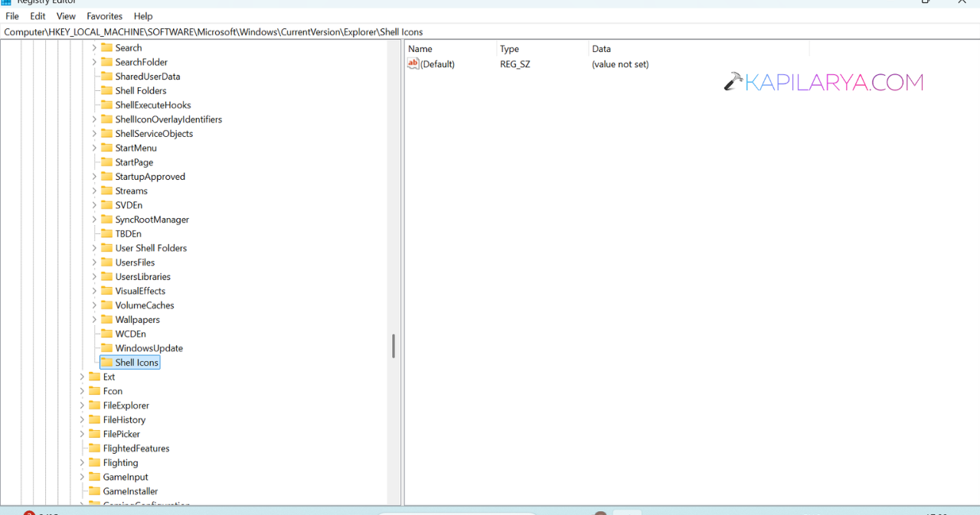Click the VolumeCaches folder icon

coord(107,305)
